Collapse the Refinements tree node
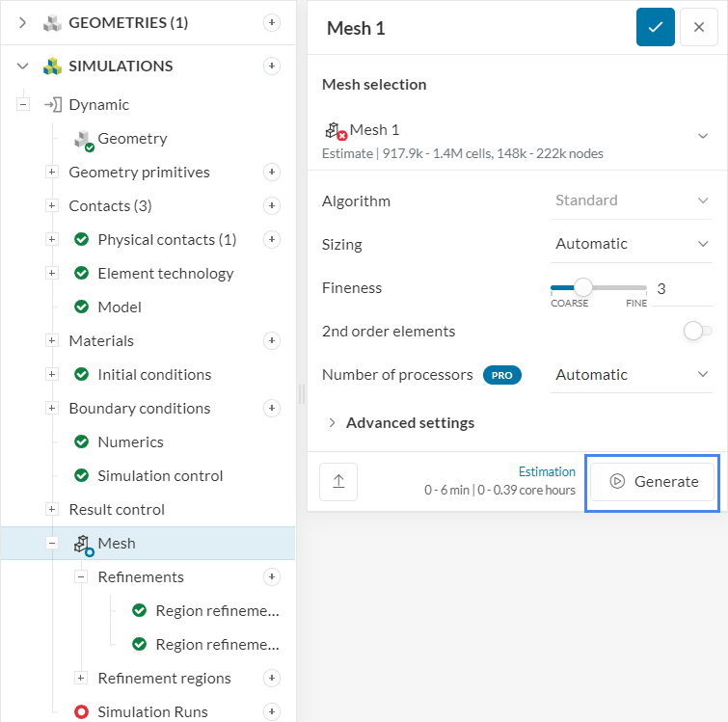The width and height of the screenshot is (728, 722). click(x=81, y=576)
